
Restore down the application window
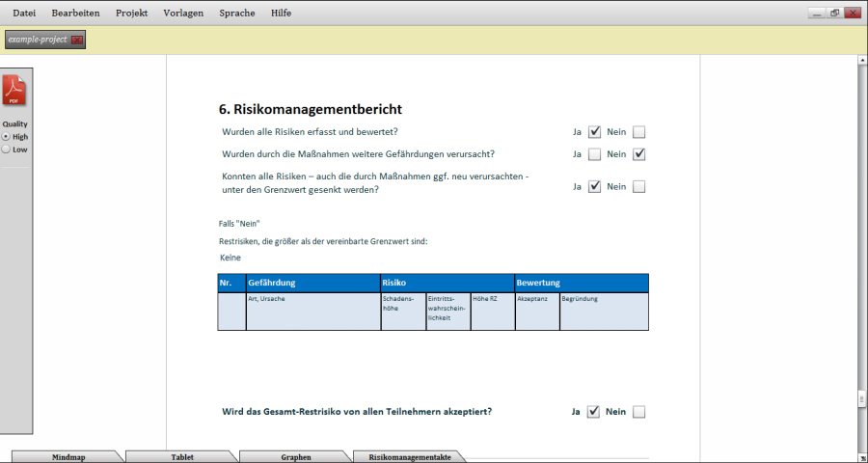coord(834,14)
